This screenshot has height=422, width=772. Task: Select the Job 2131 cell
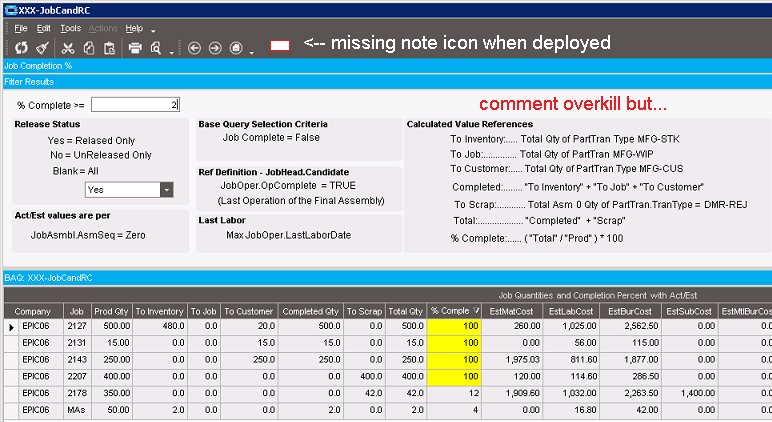pyautogui.click(x=77, y=343)
